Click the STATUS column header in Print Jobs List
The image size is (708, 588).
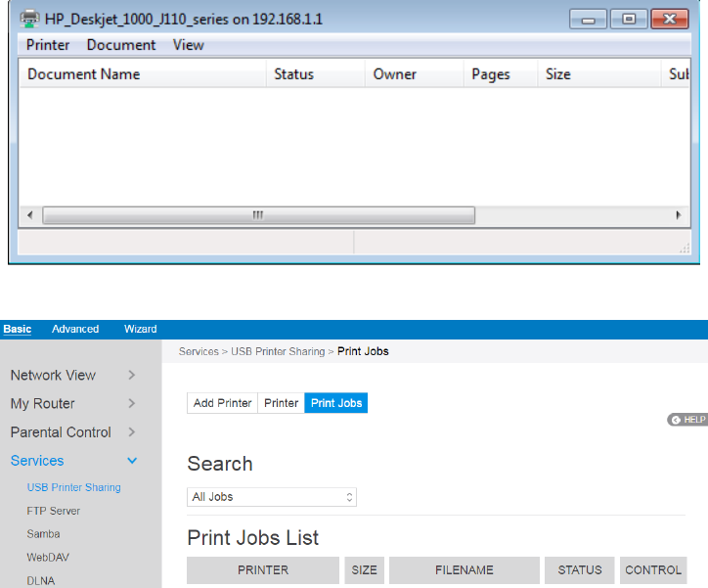click(x=580, y=570)
